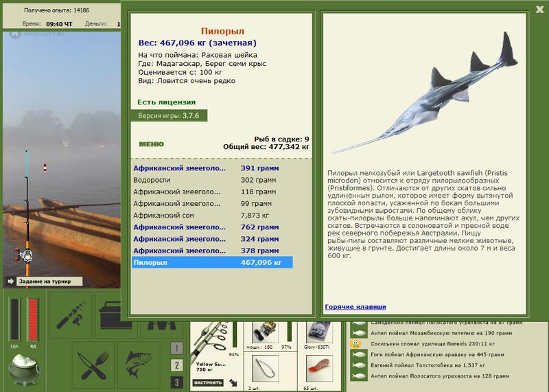The height and width of the screenshot is (392, 549).
Task: Click Евгений поймал Толстолобика message
Action: click(x=428, y=365)
